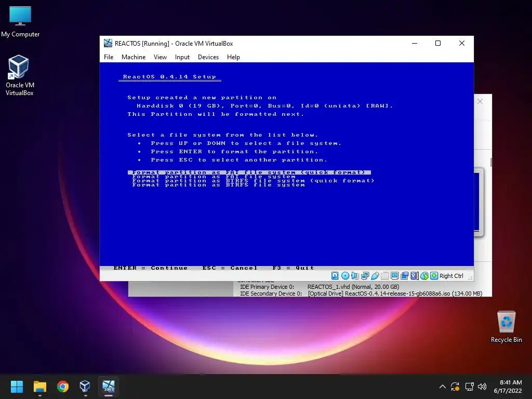Click the audio status icon
Image resolution: width=532 pixels, height=399 pixels.
pyautogui.click(x=355, y=276)
